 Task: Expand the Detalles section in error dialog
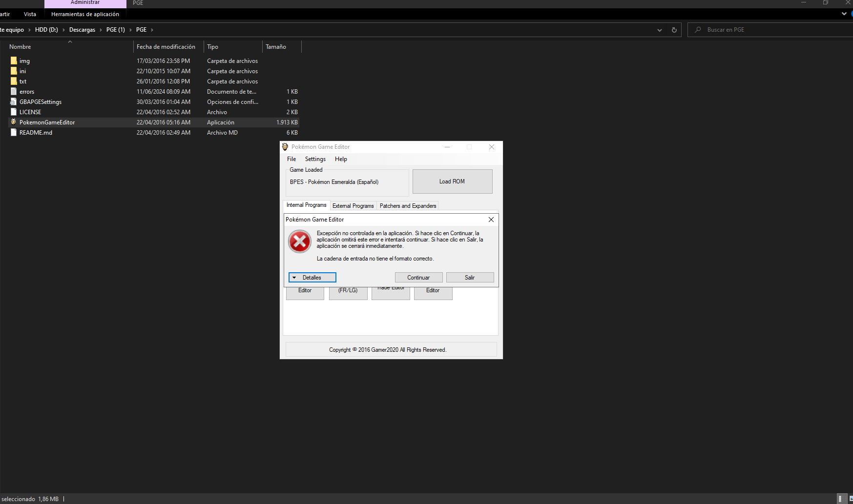[312, 278]
